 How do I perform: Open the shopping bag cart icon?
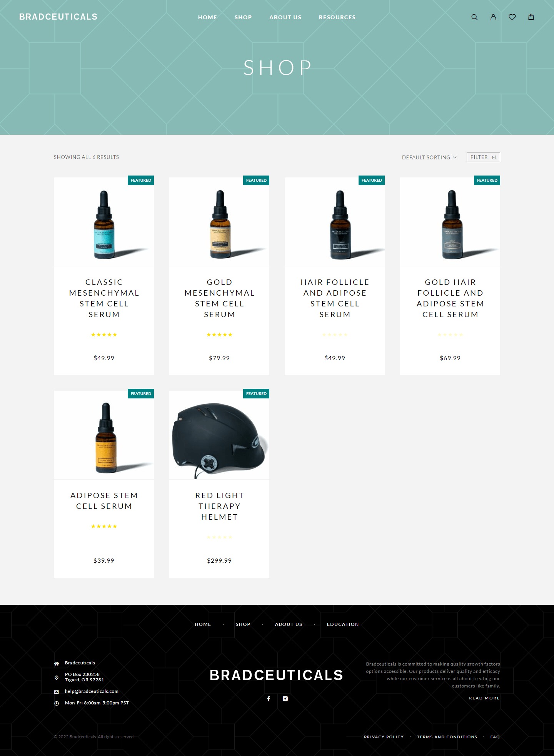pyautogui.click(x=531, y=17)
